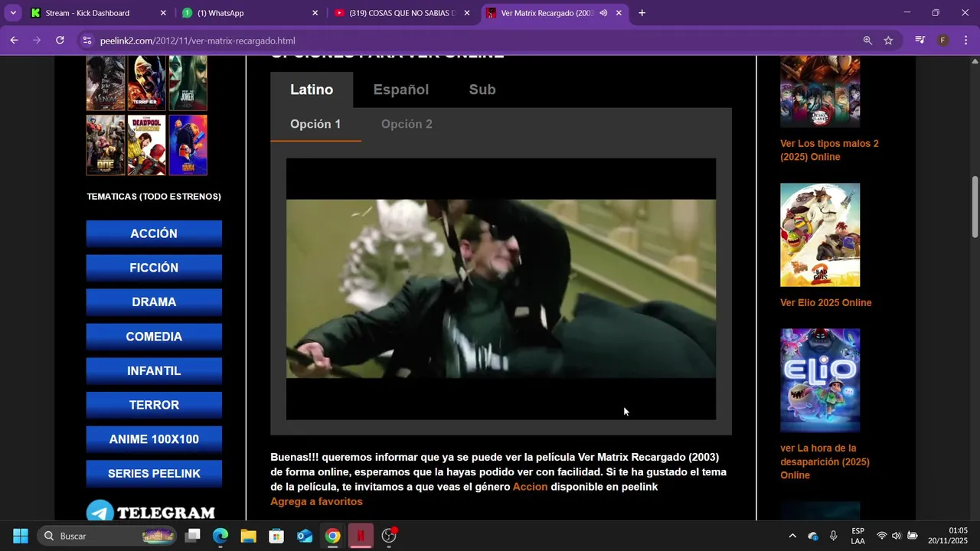The image size is (980, 551).
Task: Close the WhatsApp tab
Action: (x=315, y=13)
